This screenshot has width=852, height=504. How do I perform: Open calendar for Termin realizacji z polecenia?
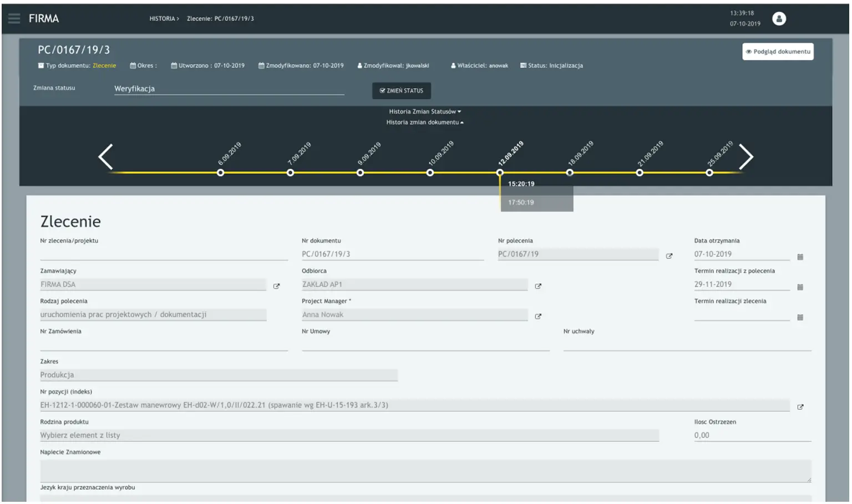800,287
